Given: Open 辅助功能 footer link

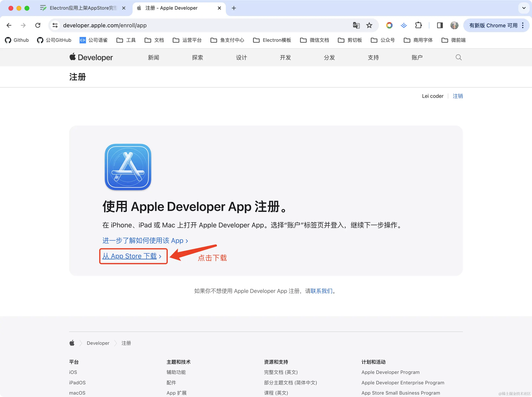Looking at the screenshot, I should point(176,372).
